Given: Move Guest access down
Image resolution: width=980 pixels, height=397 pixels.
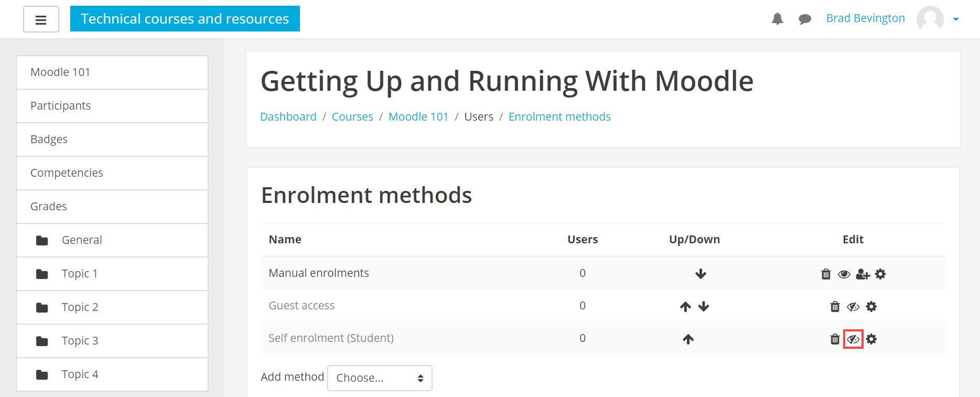Looking at the screenshot, I should [704, 306].
